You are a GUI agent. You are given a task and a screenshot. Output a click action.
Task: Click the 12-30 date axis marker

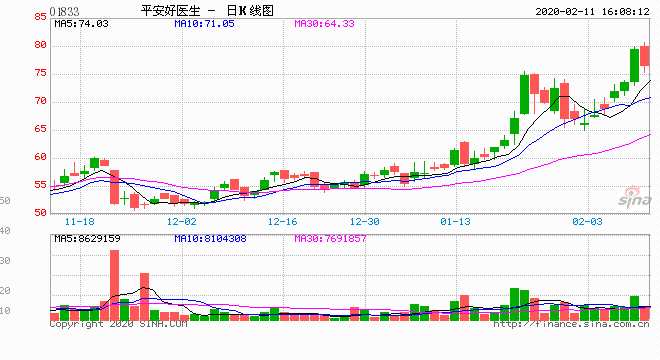tap(365, 221)
